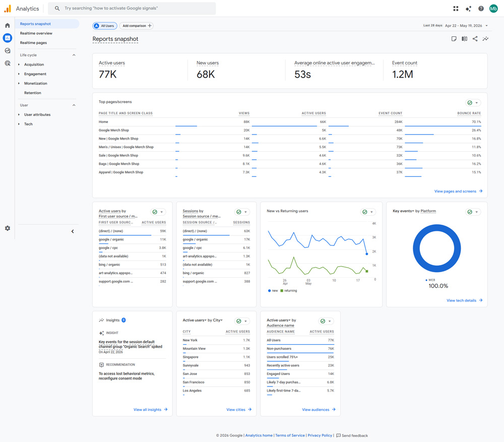The image size is (504, 442).
Task: Open View tech details link
Action: [465, 300]
